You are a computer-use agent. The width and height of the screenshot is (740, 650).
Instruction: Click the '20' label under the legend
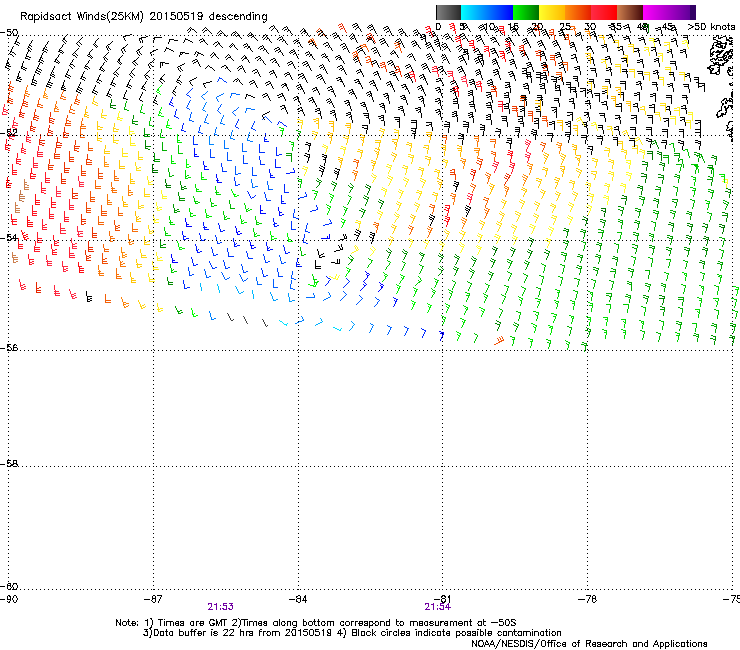(x=537, y=27)
